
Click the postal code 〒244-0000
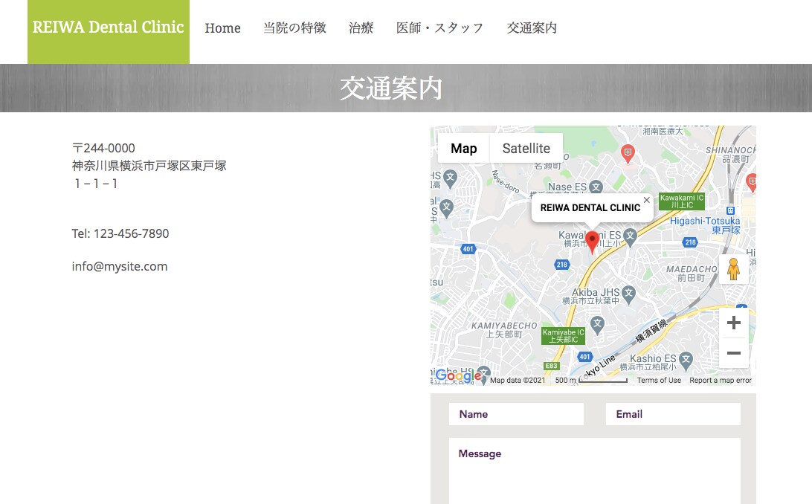click(103, 148)
